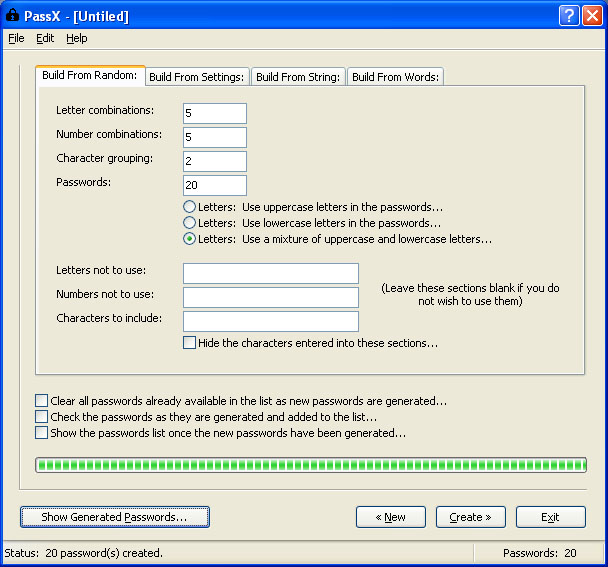Image resolution: width=608 pixels, height=567 pixels.
Task: Click the Letter combinations input field
Action: [x=215, y=113]
